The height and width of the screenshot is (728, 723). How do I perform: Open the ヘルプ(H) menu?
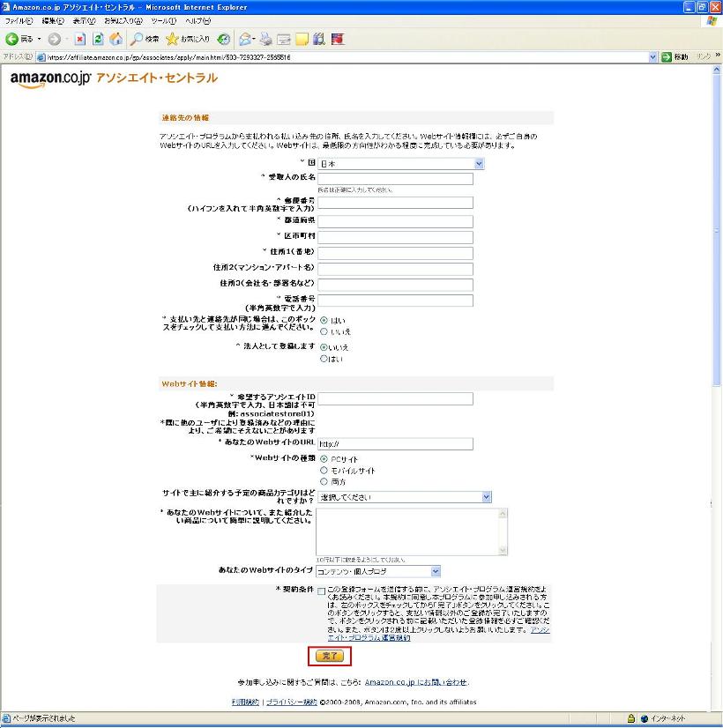point(198,21)
